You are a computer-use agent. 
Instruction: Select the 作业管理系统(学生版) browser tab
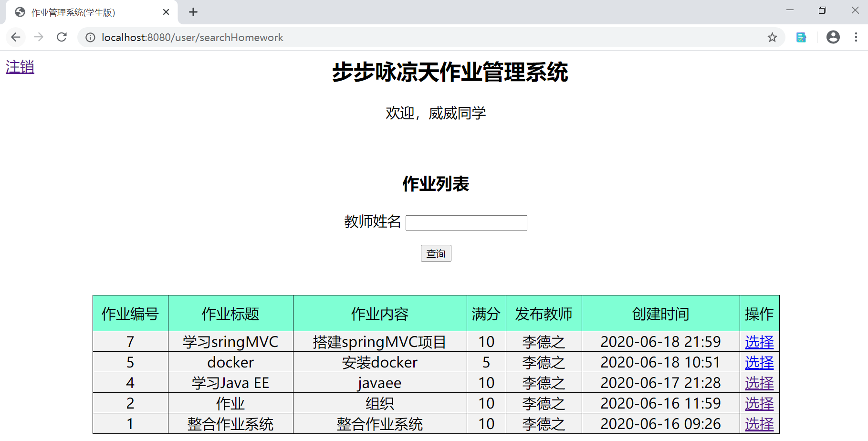click(92, 12)
